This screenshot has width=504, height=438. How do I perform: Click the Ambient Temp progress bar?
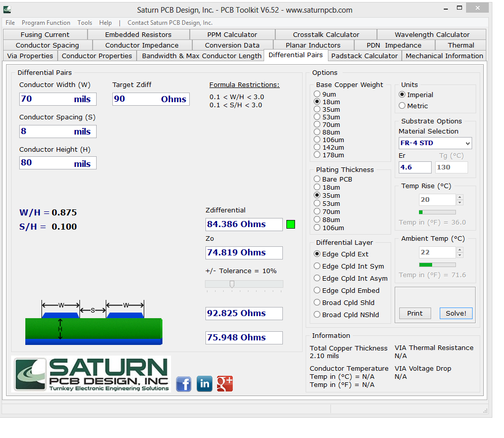[437, 265]
